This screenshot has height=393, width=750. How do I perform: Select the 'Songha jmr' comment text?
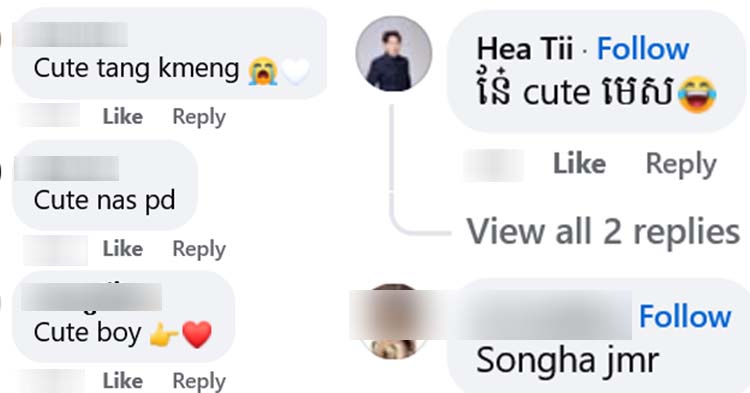click(567, 361)
